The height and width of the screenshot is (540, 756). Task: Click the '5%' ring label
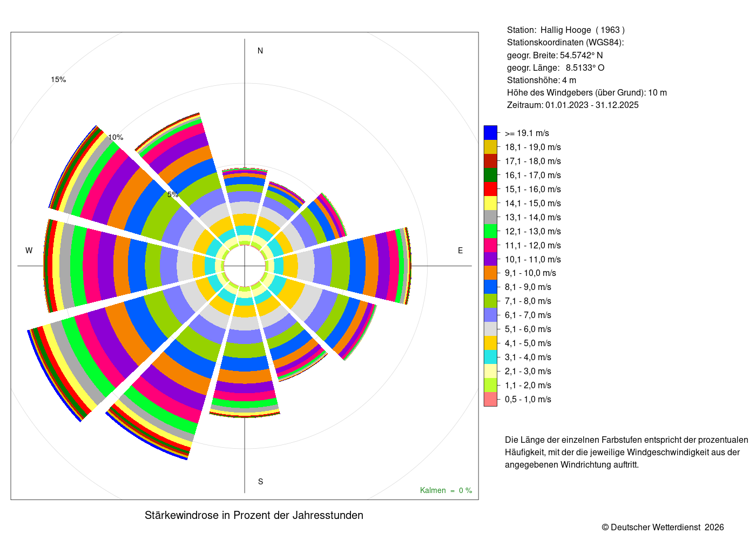173,194
